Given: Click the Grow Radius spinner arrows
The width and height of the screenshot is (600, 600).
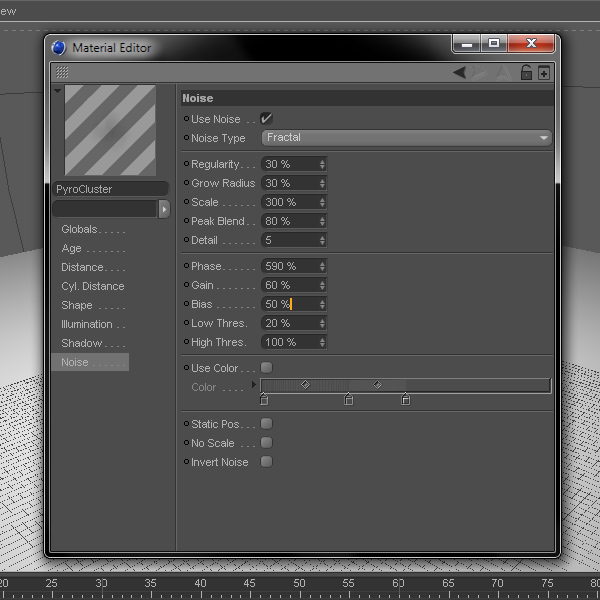Looking at the screenshot, I should pos(322,183).
